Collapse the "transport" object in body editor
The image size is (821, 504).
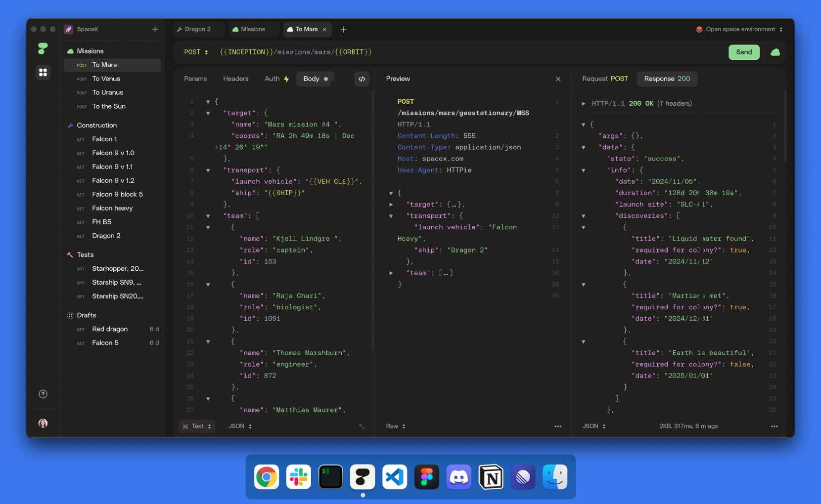[x=208, y=170]
